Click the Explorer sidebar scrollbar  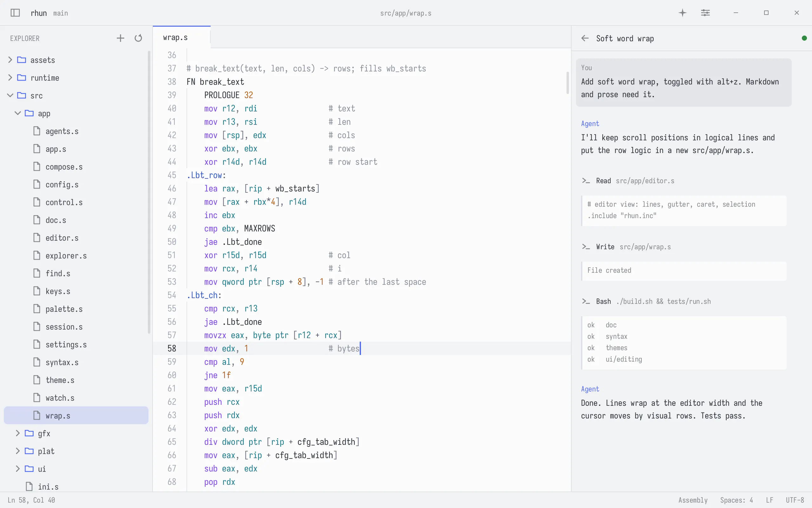pos(149,192)
